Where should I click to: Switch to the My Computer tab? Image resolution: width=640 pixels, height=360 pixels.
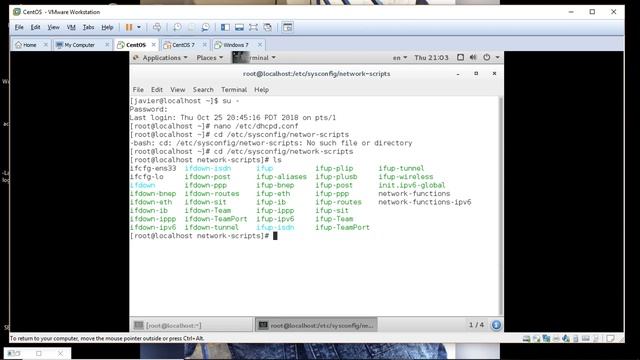(79, 45)
